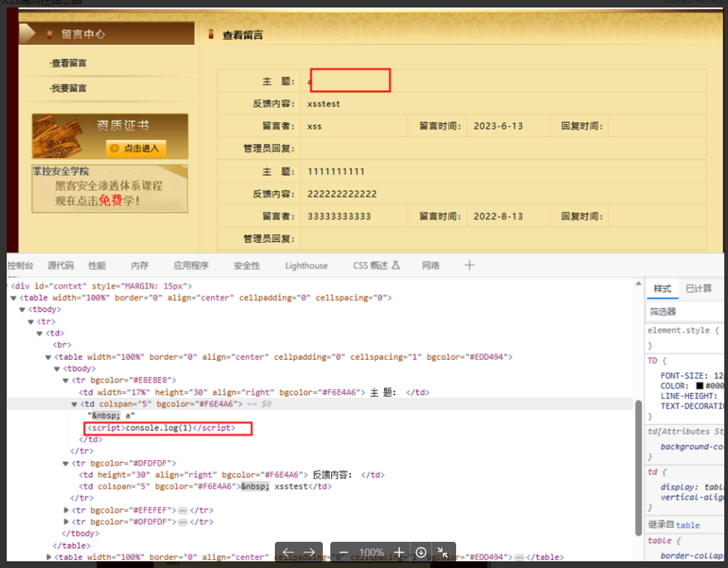The height and width of the screenshot is (568, 728).
Task: Download the image with download icon
Action: [421, 552]
